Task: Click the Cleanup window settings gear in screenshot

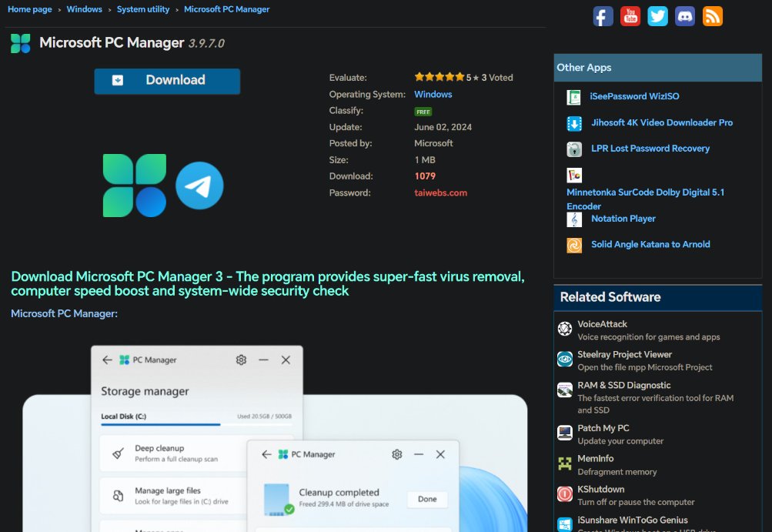Action: (x=397, y=454)
